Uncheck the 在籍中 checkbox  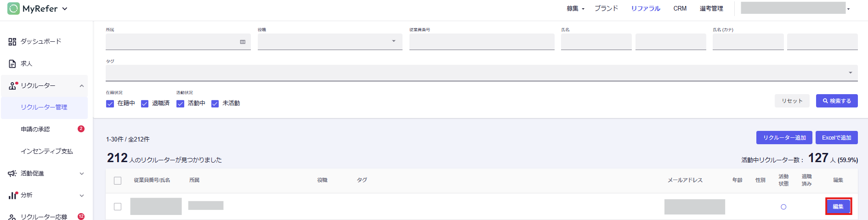pyautogui.click(x=110, y=104)
